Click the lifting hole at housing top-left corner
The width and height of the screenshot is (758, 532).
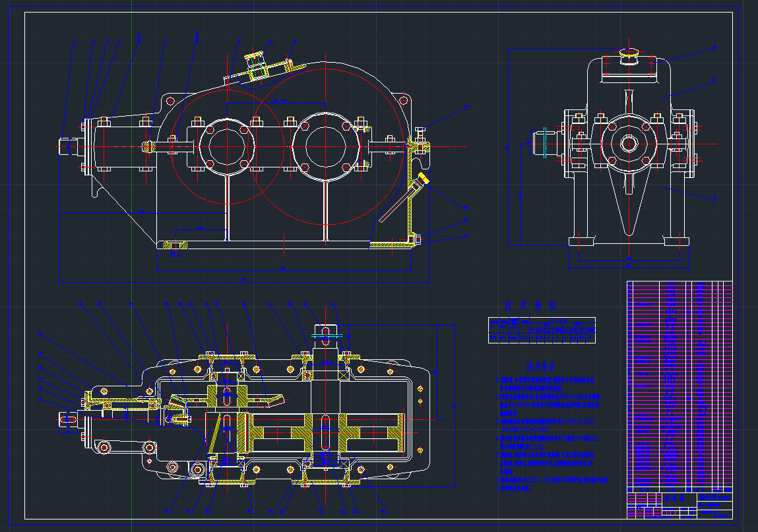coord(171,101)
